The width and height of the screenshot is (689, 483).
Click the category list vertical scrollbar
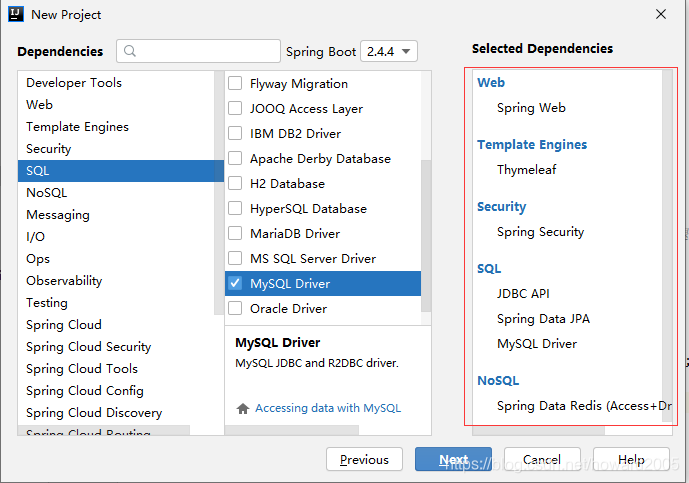pos(219,193)
